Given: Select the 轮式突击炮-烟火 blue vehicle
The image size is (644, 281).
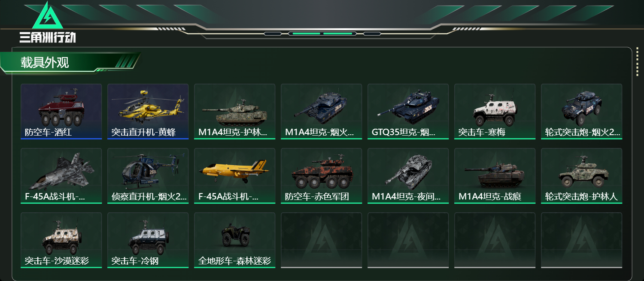Looking at the screenshot, I should 581,112.
